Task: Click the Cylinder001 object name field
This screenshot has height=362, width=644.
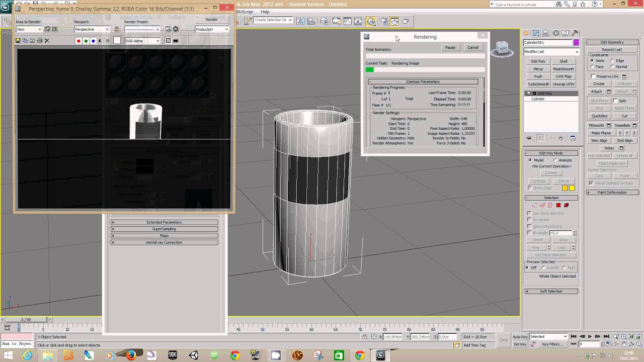Action: click(547, 43)
